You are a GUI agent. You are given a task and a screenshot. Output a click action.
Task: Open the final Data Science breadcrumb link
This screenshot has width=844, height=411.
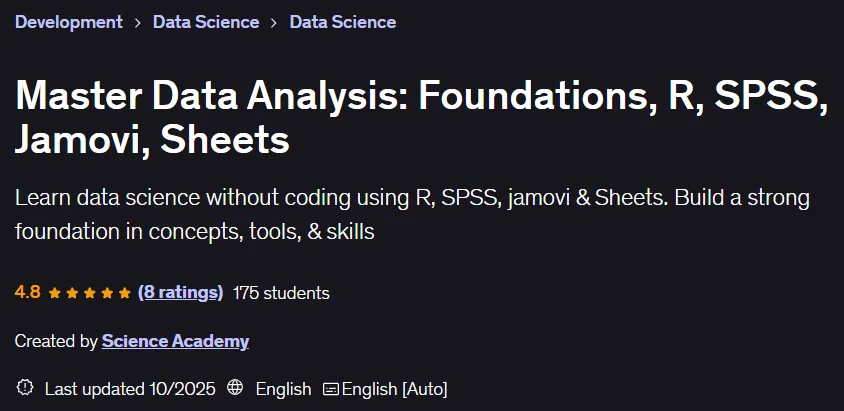click(x=343, y=22)
